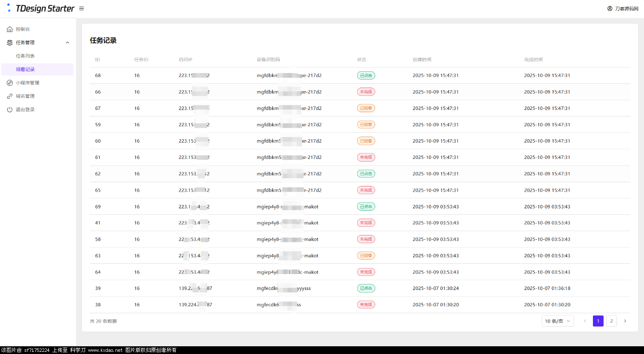This screenshot has height=354, width=644.
Task: Open the 10 条/页 page size dropdown
Action: tap(557, 321)
